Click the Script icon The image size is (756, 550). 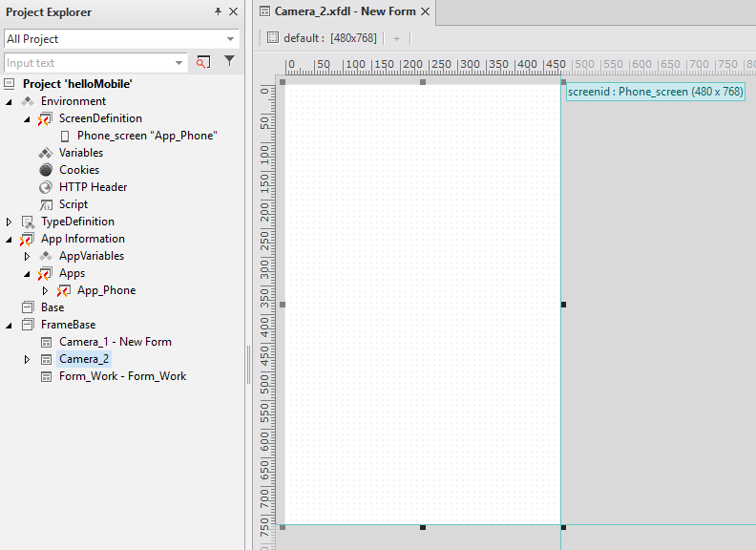pyautogui.click(x=46, y=205)
